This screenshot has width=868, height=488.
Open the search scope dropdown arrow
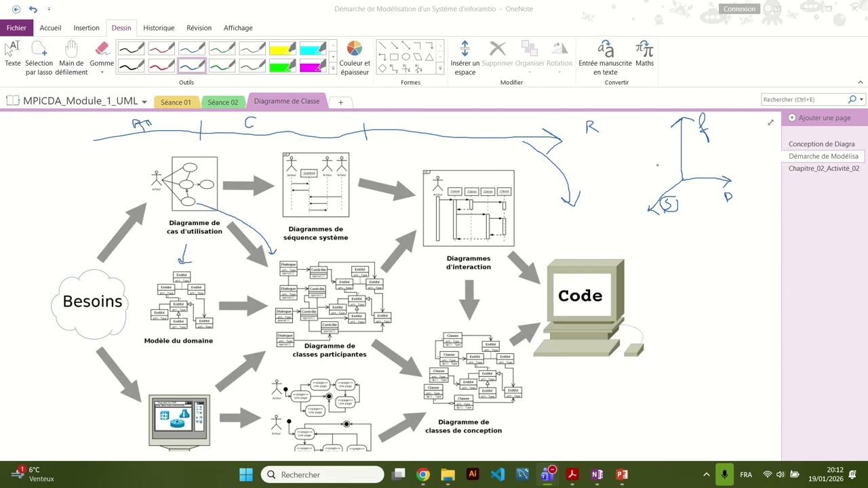click(861, 100)
